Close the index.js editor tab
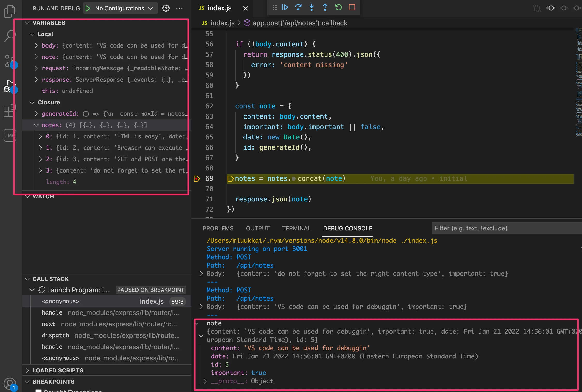 click(x=246, y=8)
